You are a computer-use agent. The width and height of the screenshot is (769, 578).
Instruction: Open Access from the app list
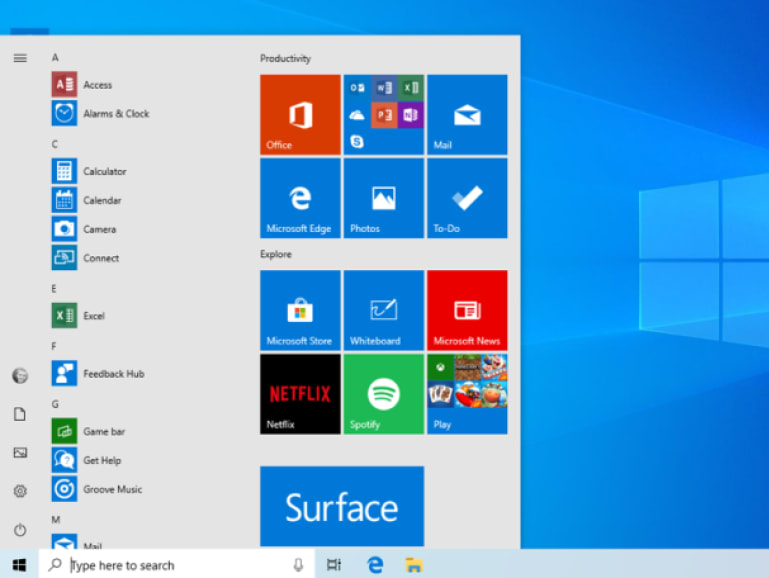82,84
